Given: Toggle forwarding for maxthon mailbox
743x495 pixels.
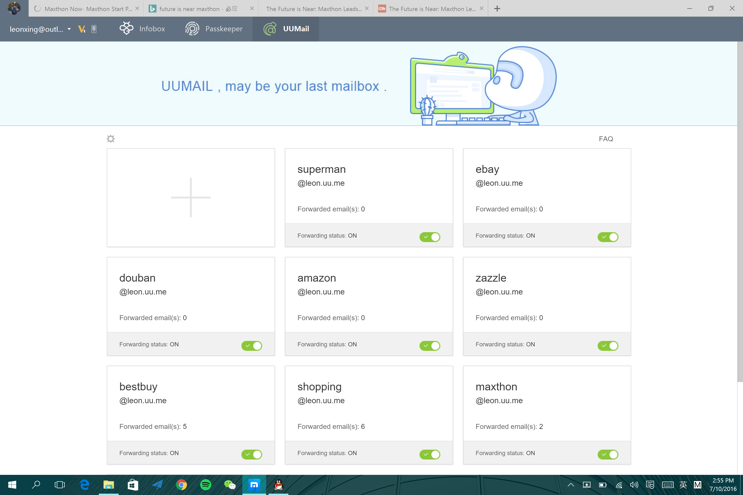Looking at the screenshot, I should coord(608,454).
